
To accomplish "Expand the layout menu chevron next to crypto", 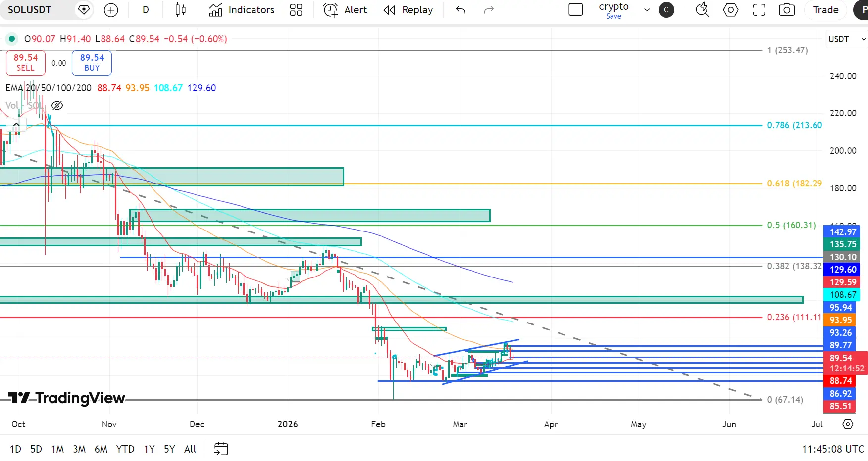I will click(647, 10).
